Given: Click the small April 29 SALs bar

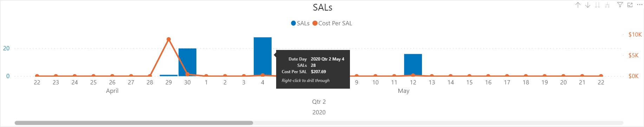Looking at the screenshot, I should pyautogui.click(x=169, y=75).
